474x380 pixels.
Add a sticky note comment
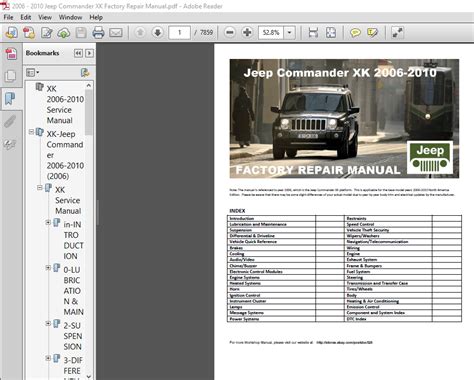pos(355,33)
